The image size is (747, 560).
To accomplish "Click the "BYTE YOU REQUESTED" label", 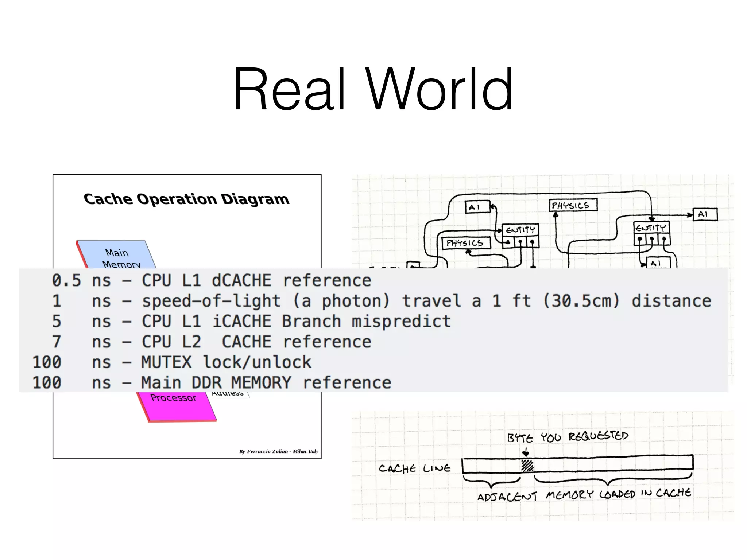I will point(568,437).
